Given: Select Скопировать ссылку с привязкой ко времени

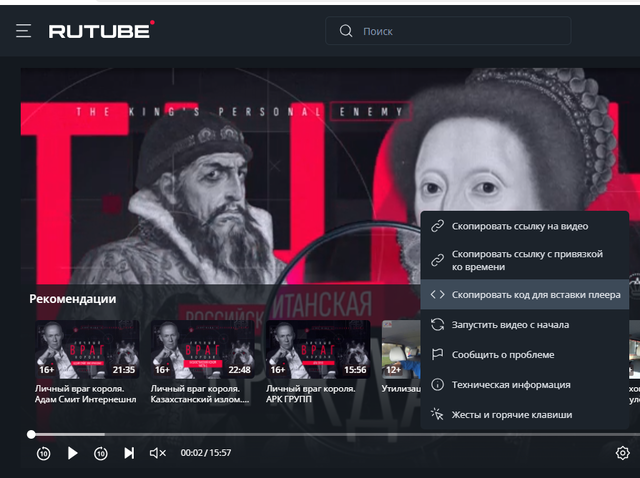Looking at the screenshot, I should click(x=524, y=260).
